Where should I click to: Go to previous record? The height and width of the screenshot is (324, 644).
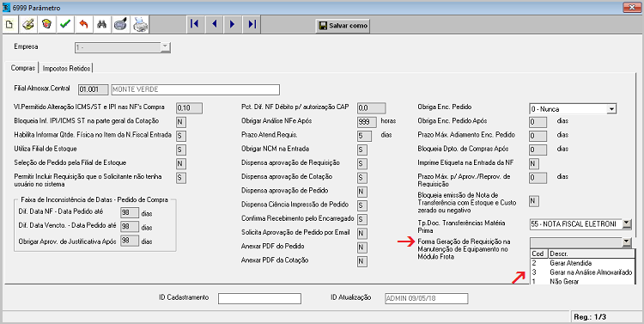click(x=214, y=24)
